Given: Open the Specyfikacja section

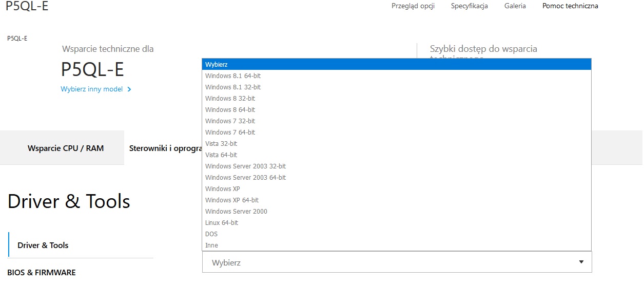Looking at the screenshot, I should pos(470,6).
